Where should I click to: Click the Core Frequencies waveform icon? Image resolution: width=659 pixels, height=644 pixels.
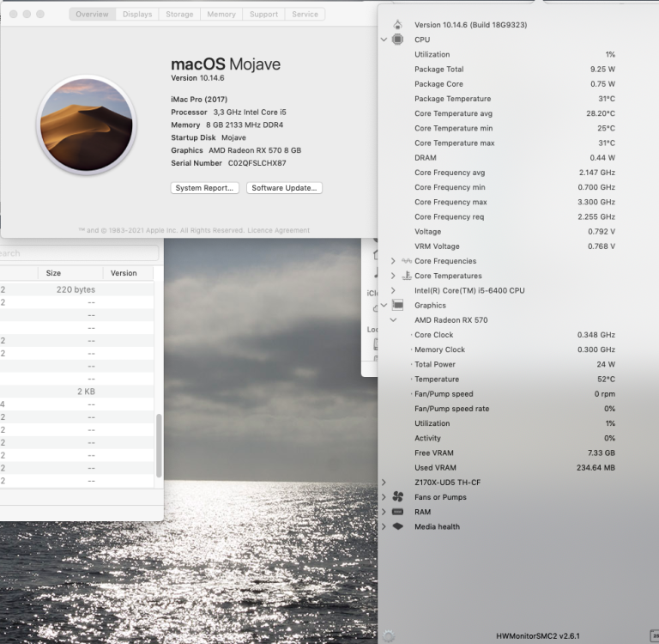point(407,261)
